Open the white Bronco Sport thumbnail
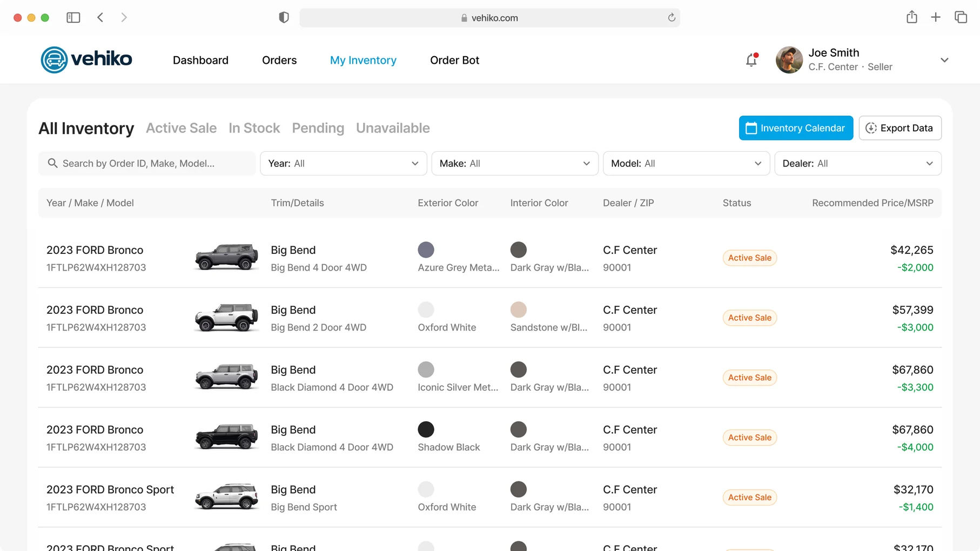This screenshot has height=551, width=980. pyautogui.click(x=226, y=496)
